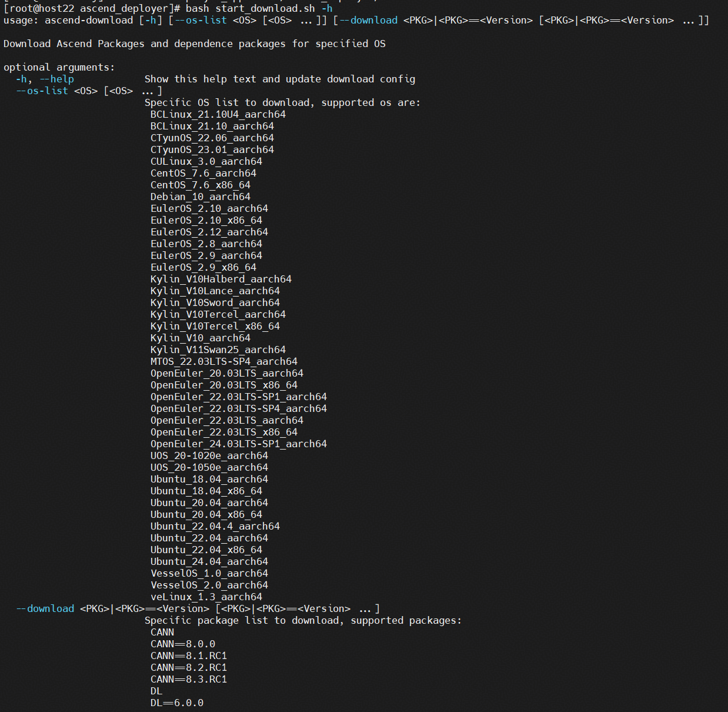
Task: Click 'optional arguments:' heading text
Action: coord(59,67)
